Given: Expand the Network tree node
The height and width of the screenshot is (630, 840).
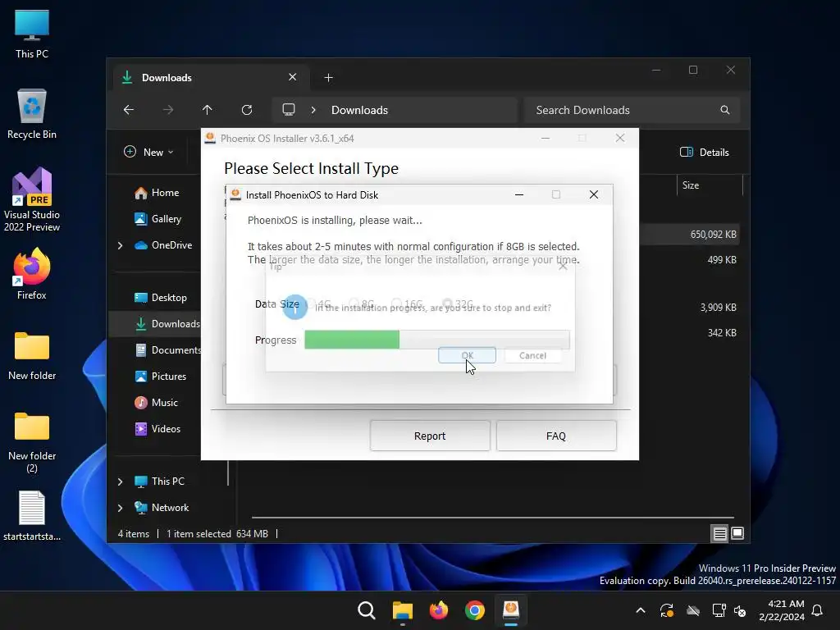Looking at the screenshot, I should click(120, 508).
